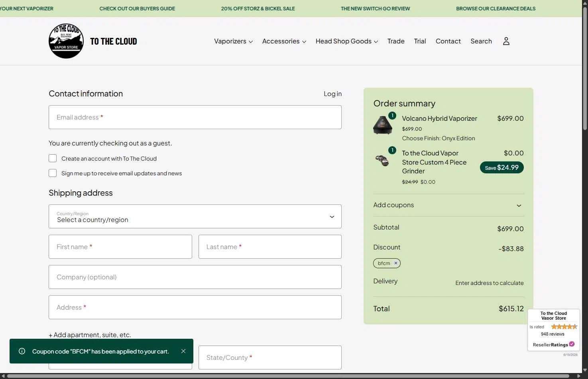Click the Save $24.99 badge
The height and width of the screenshot is (379, 588).
pos(501,167)
